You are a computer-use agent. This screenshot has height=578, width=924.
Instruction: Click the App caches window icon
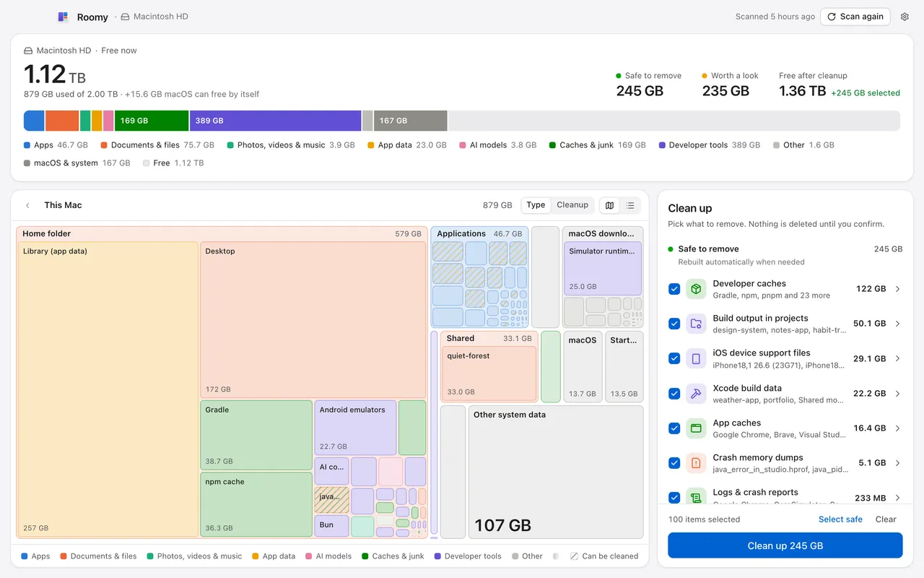coord(696,428)
